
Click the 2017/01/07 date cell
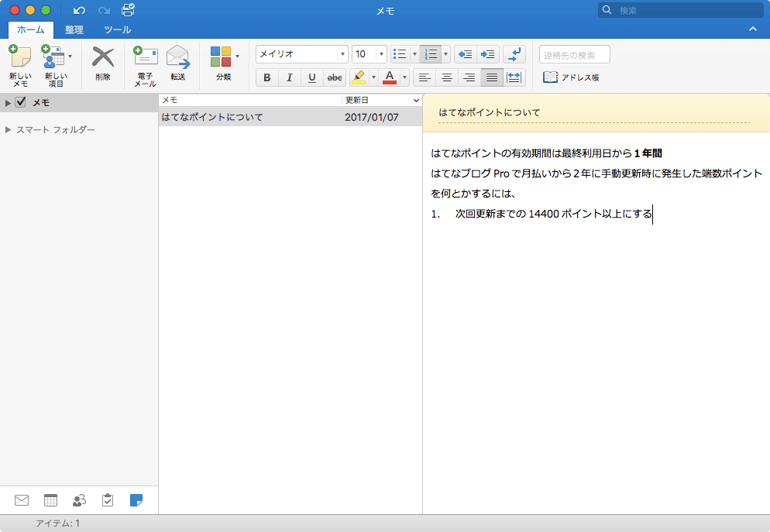(x=371, y=117)
